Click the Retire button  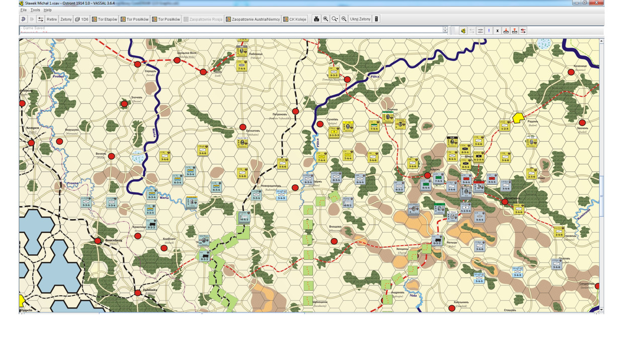pos(52,19)
